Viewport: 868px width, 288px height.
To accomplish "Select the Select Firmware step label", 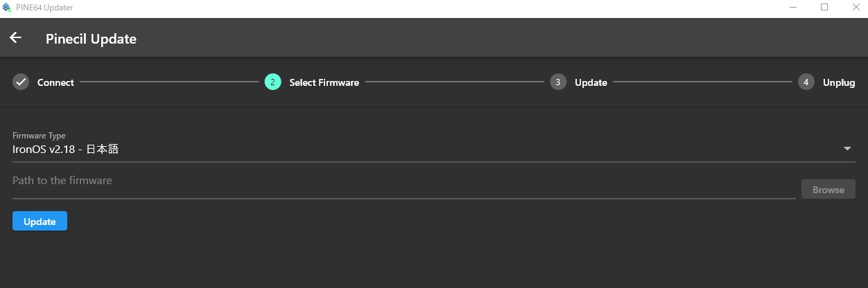I will [x=324, y=82].
